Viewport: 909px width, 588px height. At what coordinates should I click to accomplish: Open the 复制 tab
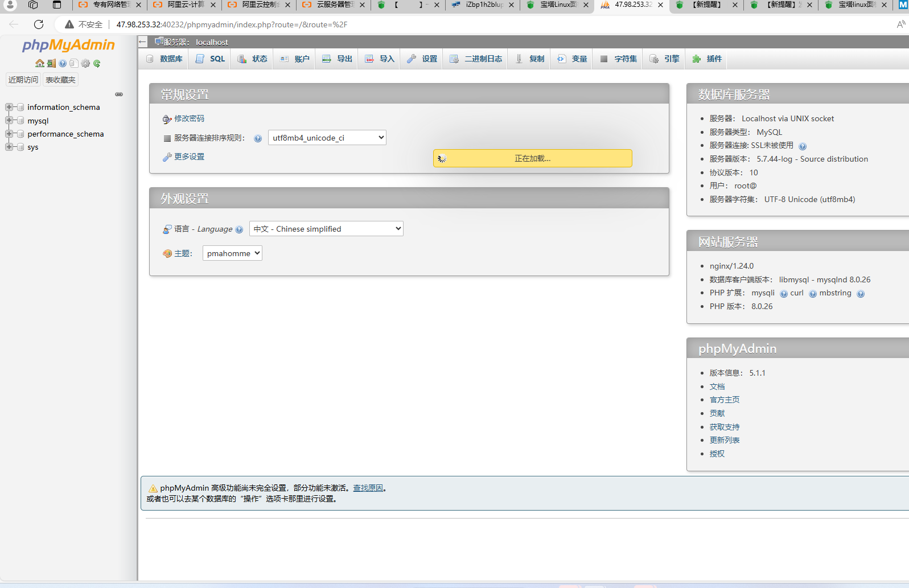point(529,59)
